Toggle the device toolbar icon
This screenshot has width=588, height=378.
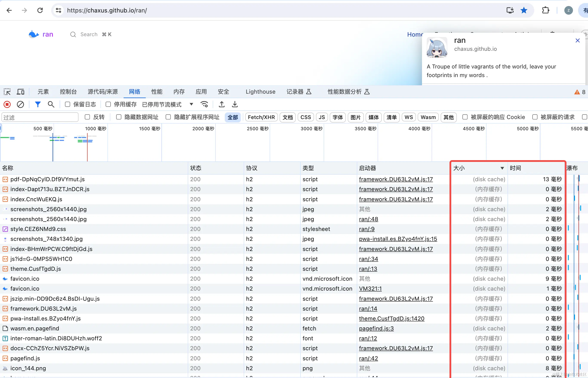click(20, 92)
